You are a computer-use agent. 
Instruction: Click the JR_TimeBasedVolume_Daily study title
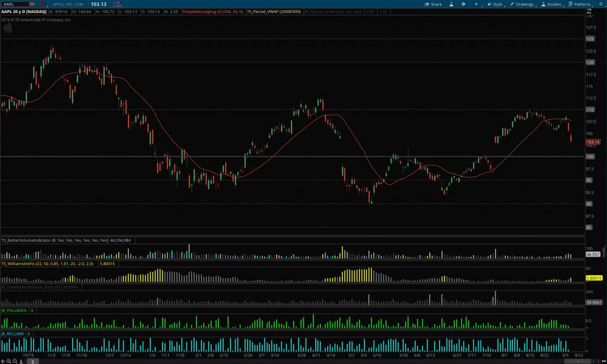[x=30, y=288]
